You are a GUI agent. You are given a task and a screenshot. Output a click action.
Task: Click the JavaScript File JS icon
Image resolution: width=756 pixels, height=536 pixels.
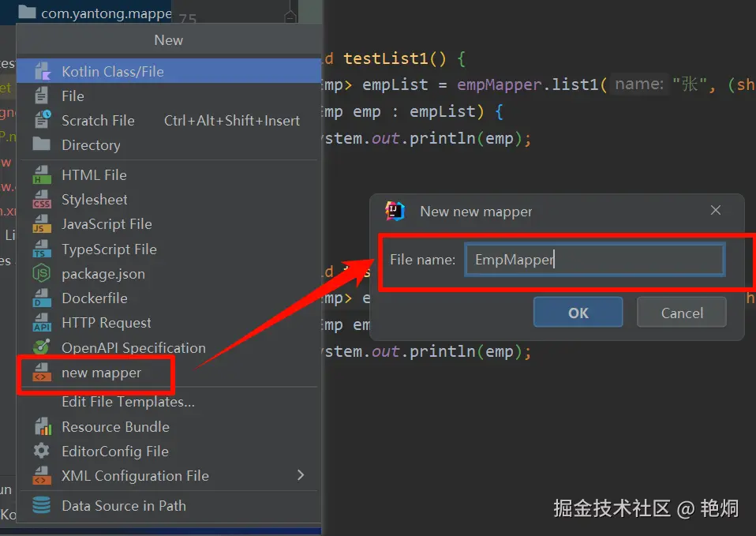42,224
